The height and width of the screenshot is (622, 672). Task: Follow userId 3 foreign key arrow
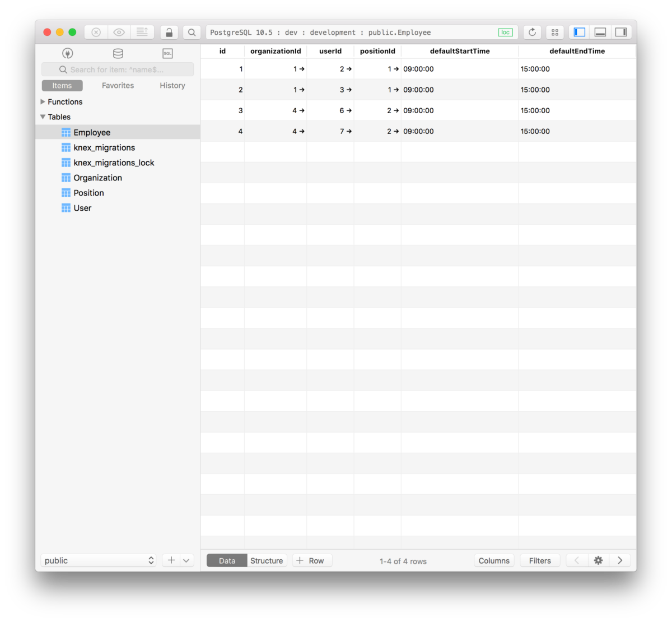[349, 90]
